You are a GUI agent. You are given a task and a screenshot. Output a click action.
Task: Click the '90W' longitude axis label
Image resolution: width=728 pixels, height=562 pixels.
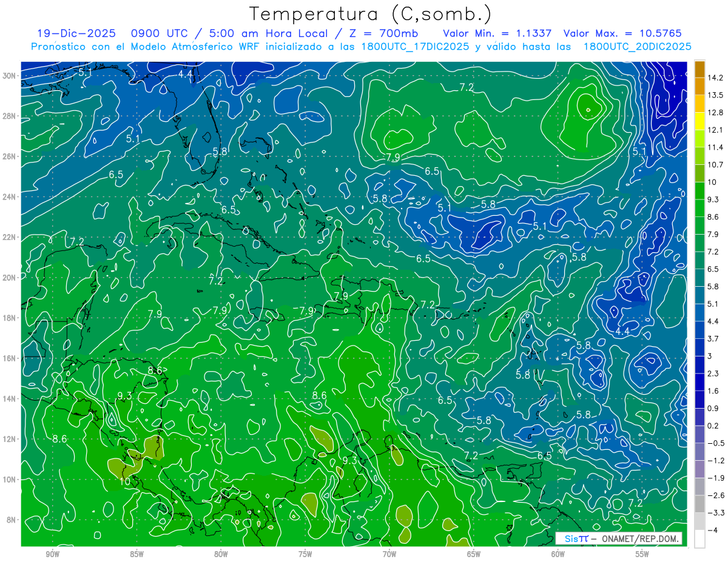[53, 554]
